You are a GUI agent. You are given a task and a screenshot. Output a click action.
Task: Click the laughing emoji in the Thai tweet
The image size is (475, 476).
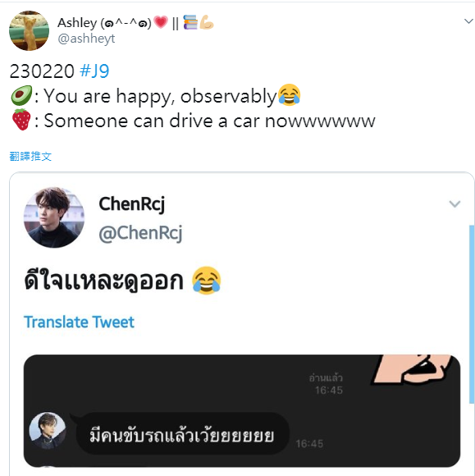click(207, 281)
